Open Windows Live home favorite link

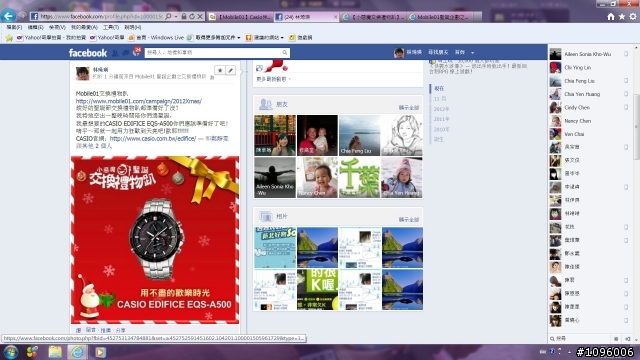pos(156,38)
